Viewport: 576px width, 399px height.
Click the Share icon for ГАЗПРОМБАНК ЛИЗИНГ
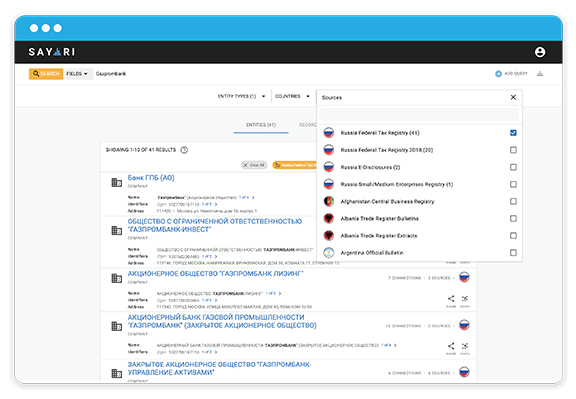coord(451,300)
